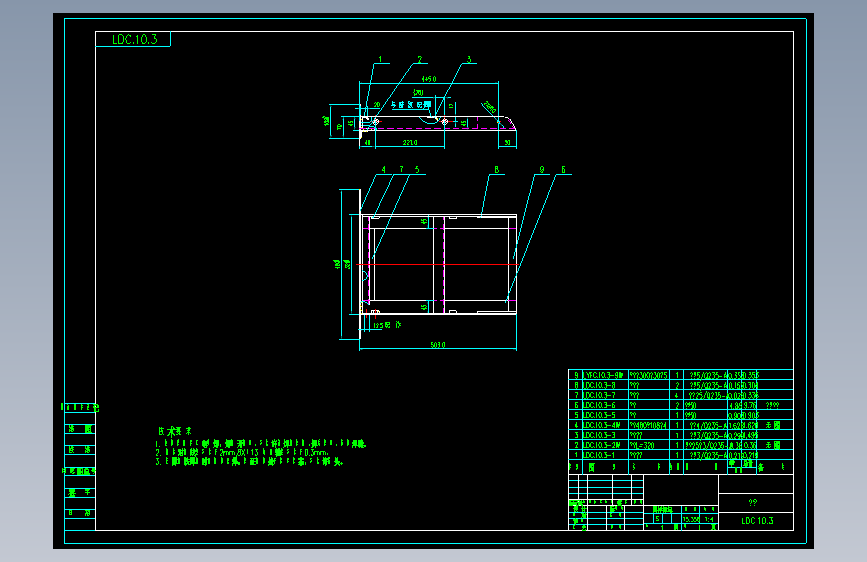Click the '??' title cell above 'LDC 10.3'
The image size is (867, 562).
click(x=753, y=503)
